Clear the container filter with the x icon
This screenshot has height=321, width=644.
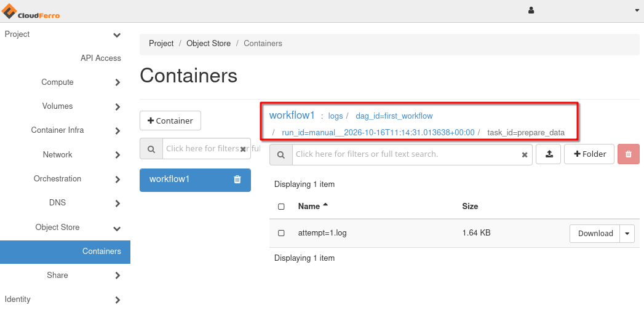pyautogui.click(x=243, y=149)
